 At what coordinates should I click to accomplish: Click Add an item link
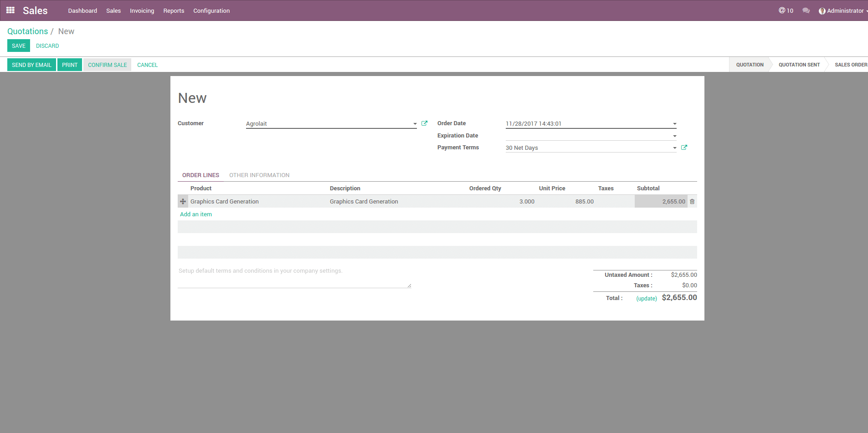coord(196,214)
